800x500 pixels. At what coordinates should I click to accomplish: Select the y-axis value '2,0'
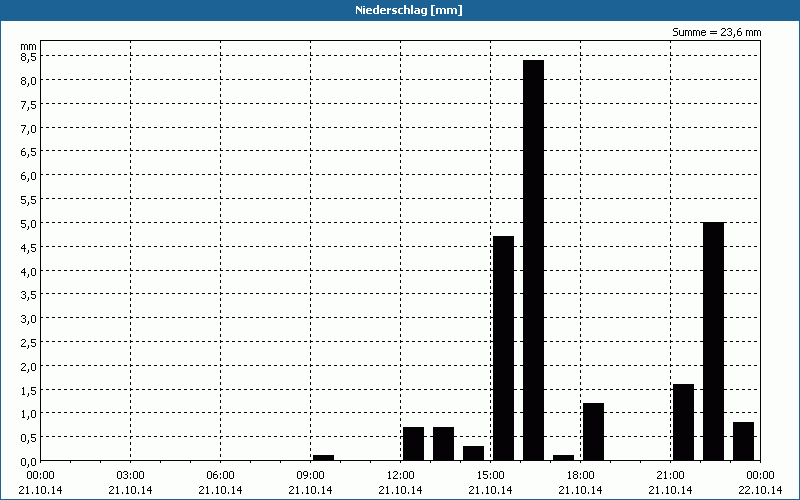(28, 366)
